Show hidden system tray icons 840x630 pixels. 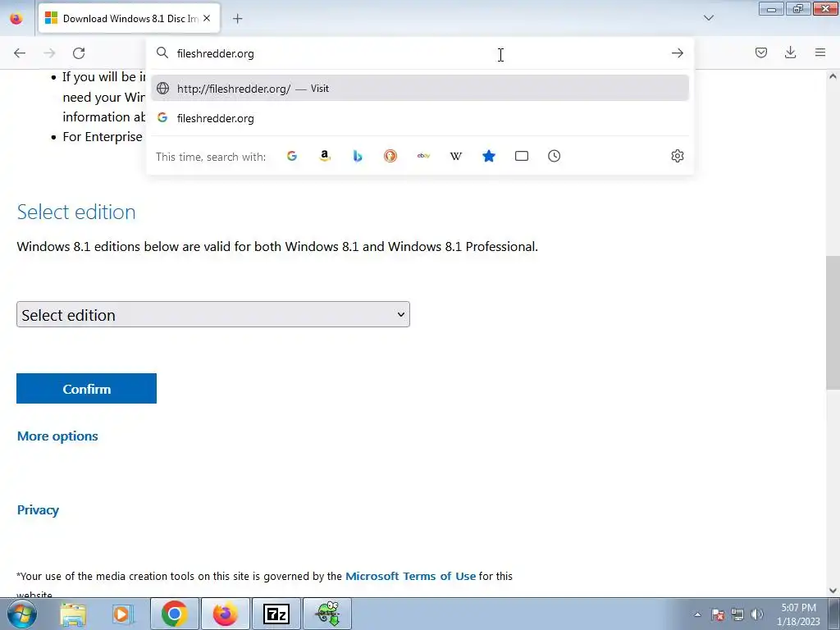[697, 614]
